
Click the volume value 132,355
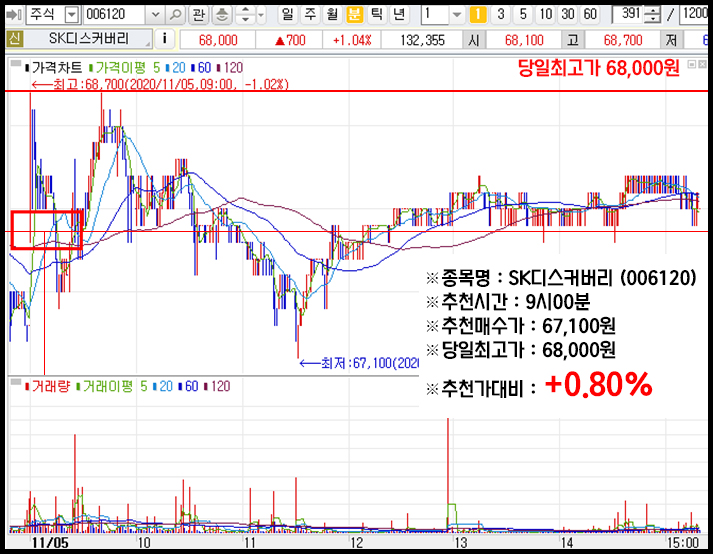click(422, 40)
